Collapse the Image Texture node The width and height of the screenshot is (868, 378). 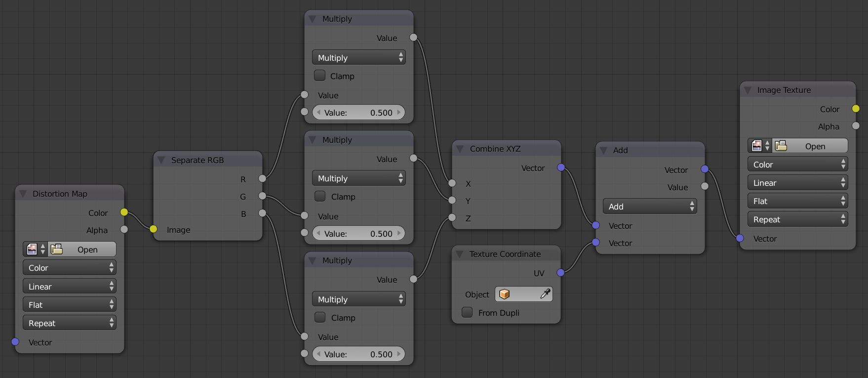pos(748,90)
